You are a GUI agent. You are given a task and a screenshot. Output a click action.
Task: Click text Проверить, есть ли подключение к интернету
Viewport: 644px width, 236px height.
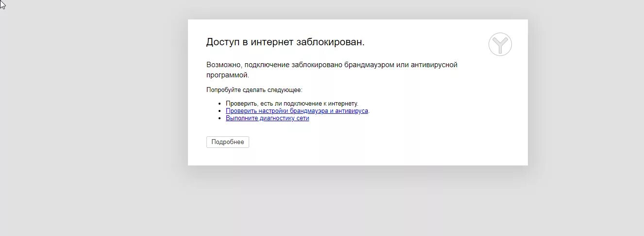292,104
